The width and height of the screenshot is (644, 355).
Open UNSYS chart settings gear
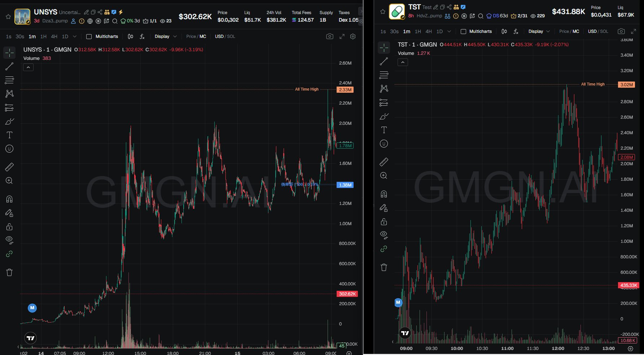pos(353,36)
